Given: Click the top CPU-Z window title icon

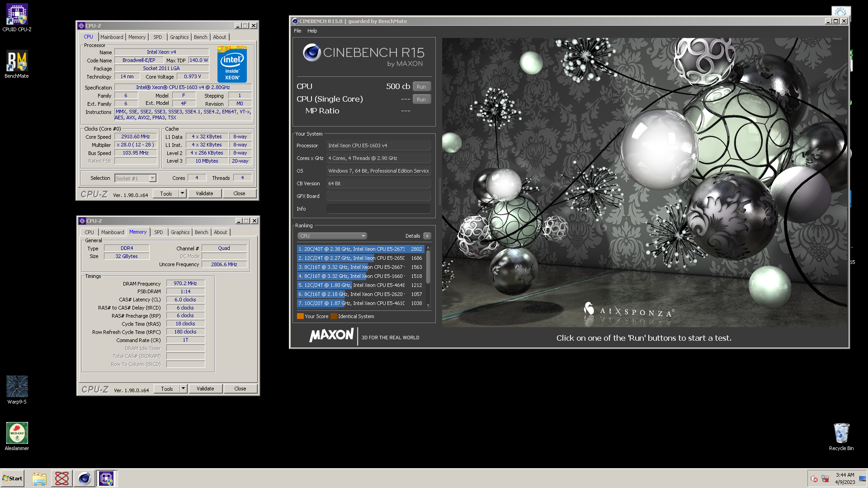Looking at the screenshot, I should [x=81, y=26].
